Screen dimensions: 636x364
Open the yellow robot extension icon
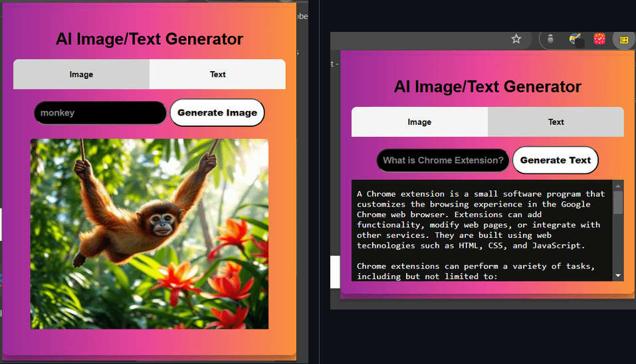pyautogui.click(x=624, y=40)
